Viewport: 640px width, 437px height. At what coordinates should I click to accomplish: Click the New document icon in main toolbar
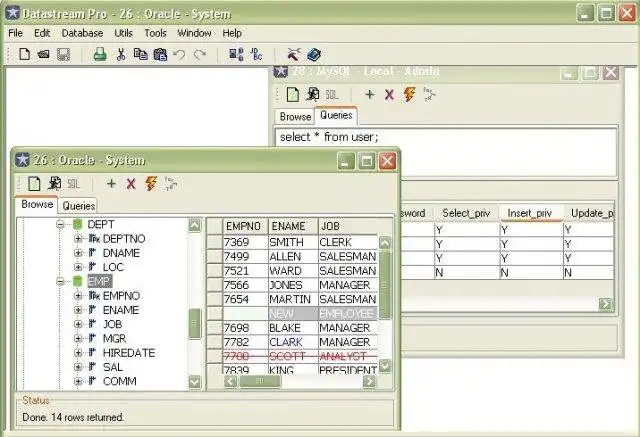(x=24, y=54)
